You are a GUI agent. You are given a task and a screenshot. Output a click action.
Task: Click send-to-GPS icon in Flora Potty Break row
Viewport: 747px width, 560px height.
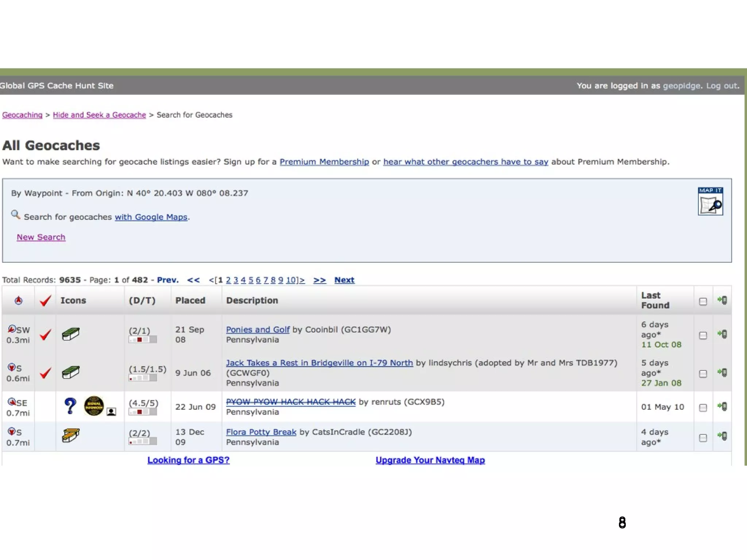(x=722, y=436)
